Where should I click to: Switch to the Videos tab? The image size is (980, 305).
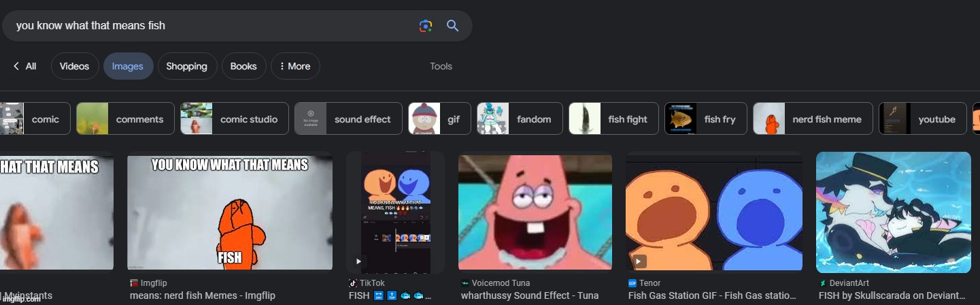click(74, 66)
